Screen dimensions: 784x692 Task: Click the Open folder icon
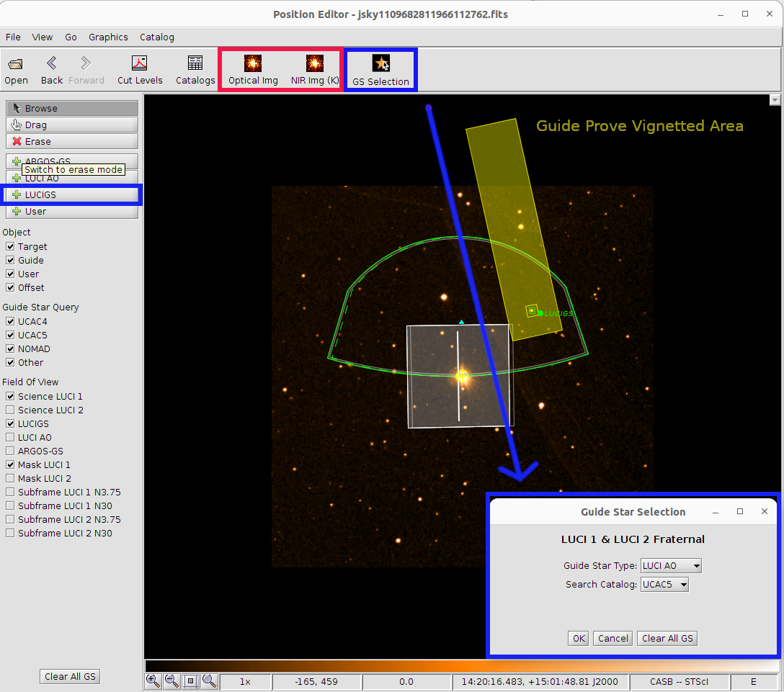(16, 65)
